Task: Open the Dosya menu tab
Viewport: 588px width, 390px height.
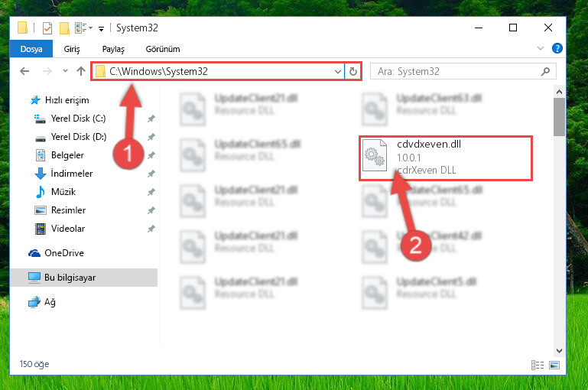Action: 31,49
